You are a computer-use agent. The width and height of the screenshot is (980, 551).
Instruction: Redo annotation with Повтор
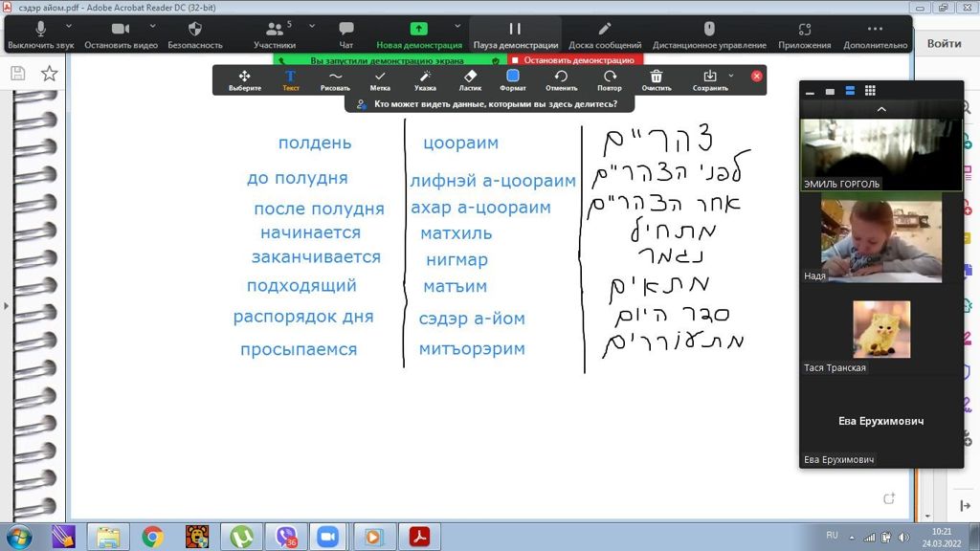610,79
